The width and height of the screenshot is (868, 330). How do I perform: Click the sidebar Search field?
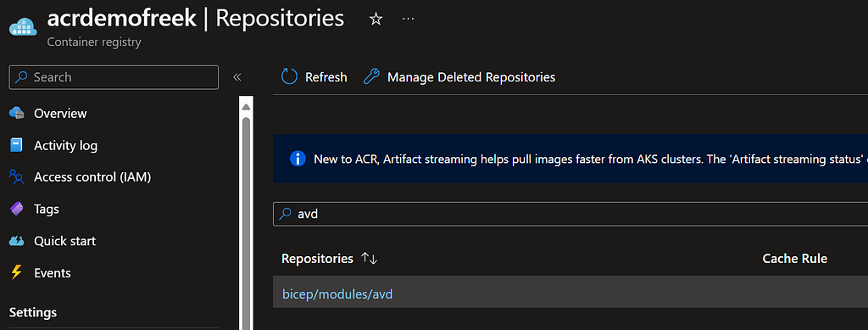[x=114, y=77]
